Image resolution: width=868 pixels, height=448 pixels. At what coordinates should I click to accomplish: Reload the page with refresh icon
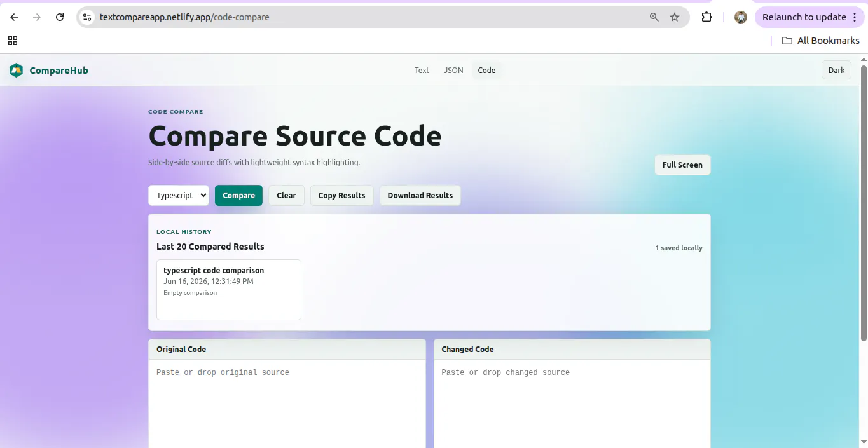(x=60, y=17)
